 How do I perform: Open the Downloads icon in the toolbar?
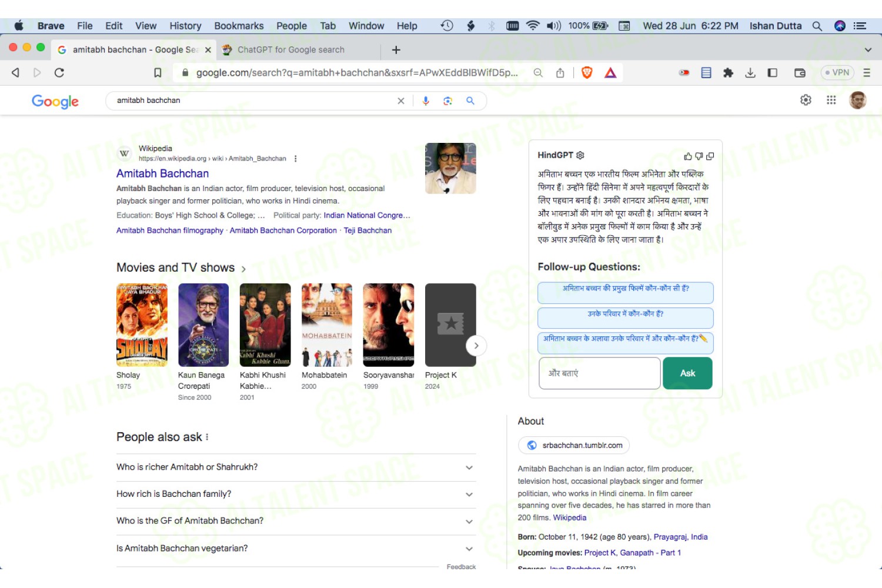pyautogui.click(x=750, y=73)
